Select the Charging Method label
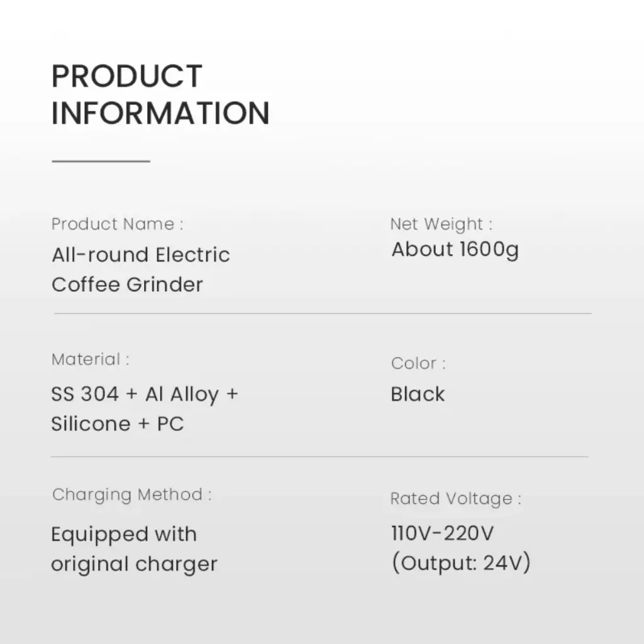The width and height of the screenshot is (644, 644). [132, 495]
